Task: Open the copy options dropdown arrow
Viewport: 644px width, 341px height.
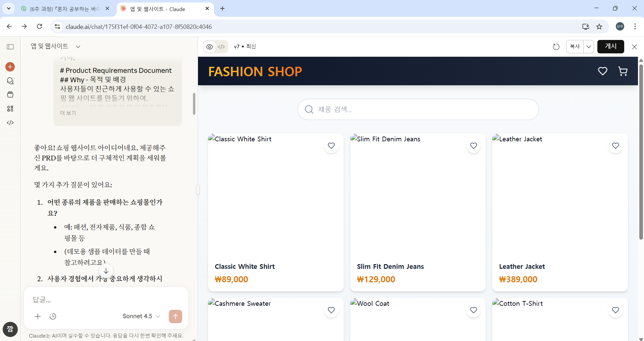Action: point(589,47)
